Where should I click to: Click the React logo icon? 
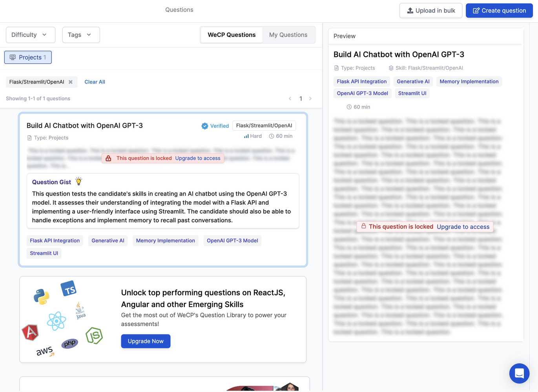[57, 321]
